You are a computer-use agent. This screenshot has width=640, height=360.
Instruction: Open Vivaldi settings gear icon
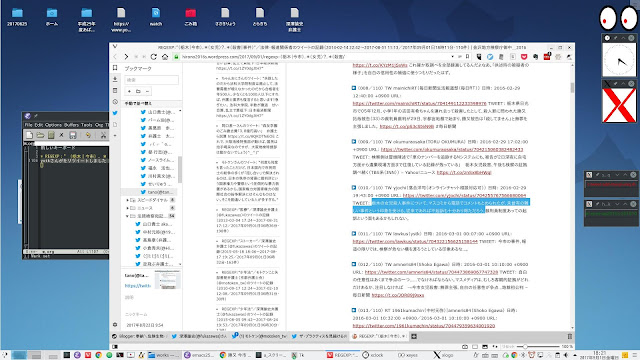115,325
